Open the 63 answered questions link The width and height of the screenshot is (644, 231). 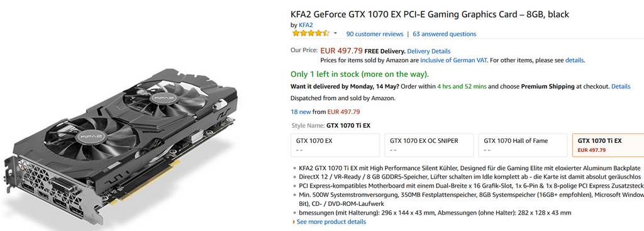click(x=445, y=34)
